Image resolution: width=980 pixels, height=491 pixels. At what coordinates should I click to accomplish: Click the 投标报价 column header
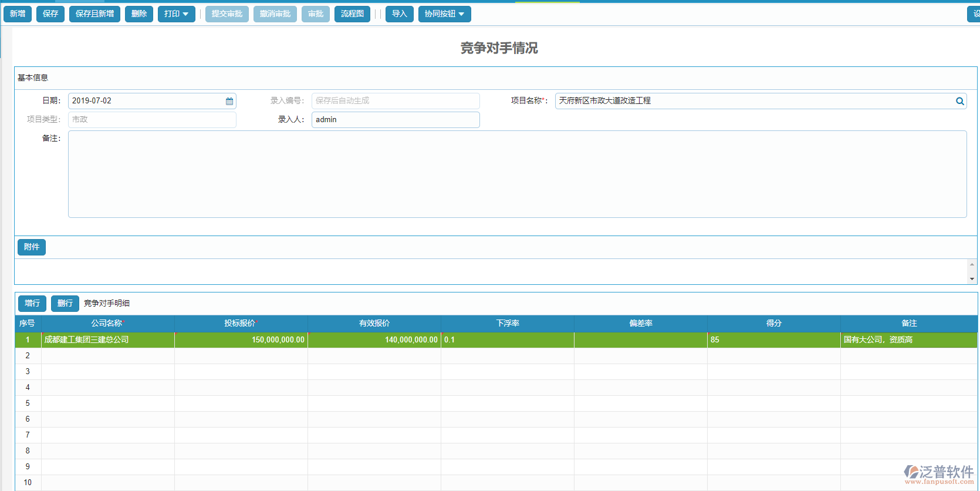[241, 324]
